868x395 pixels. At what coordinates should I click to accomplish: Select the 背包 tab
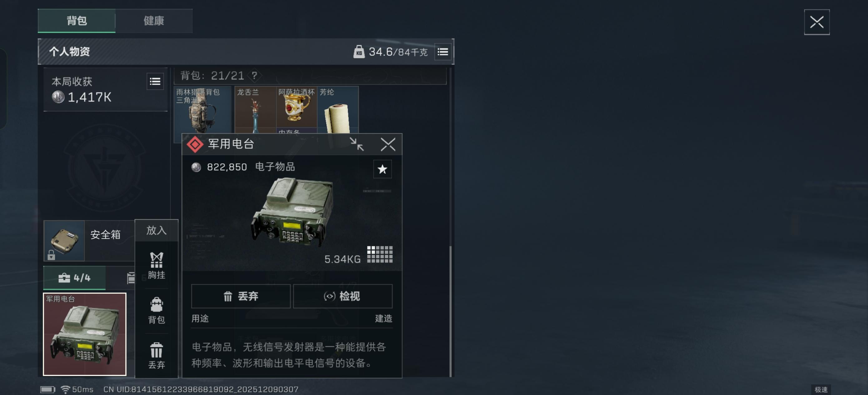coord(76,21)
